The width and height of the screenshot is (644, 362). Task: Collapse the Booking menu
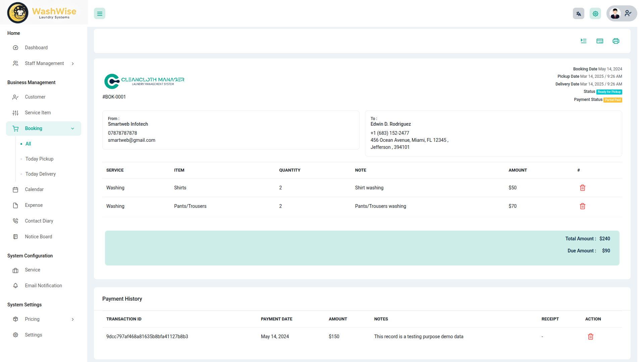[44, 128]
